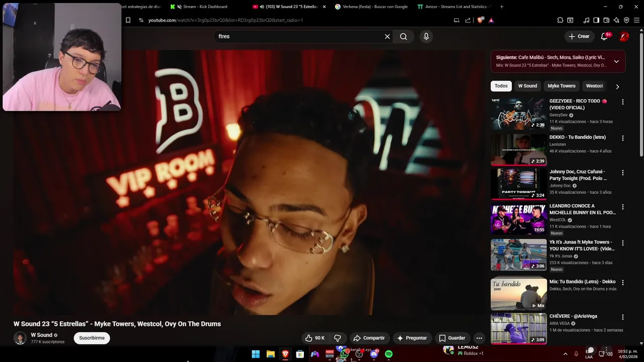Open the CHÉVERE - @AriaVega thumbnail
The height and width of the screenshot is (362, 644).
(x=519, y=328)
